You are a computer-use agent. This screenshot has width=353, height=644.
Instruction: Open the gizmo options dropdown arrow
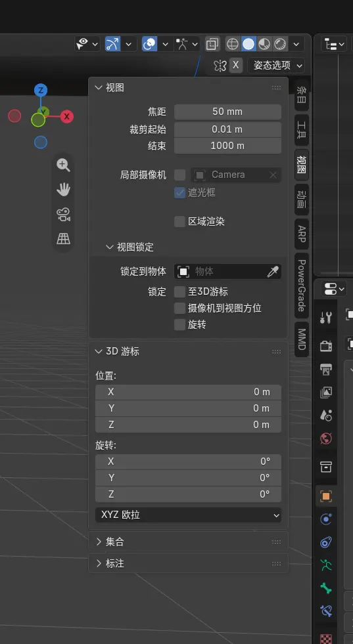click(129, 44)
